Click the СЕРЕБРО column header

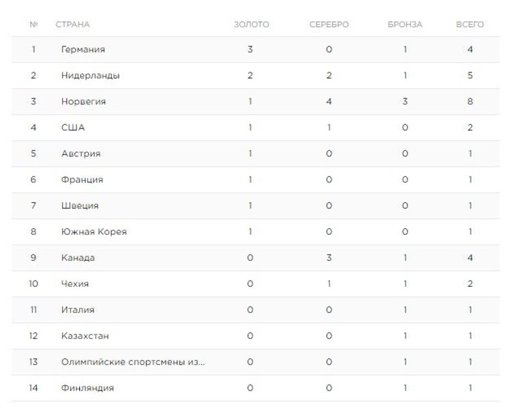click(328, 25)
